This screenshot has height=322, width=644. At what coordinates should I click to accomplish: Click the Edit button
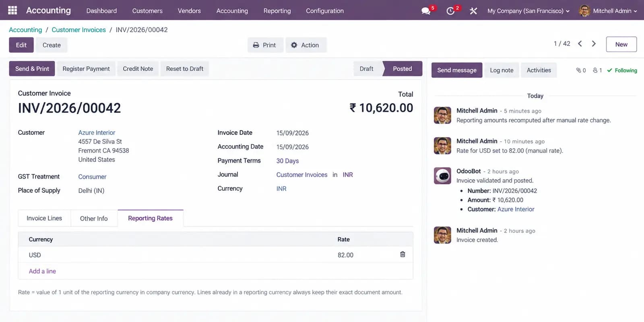pyautogui.click(x=21, y=45)
